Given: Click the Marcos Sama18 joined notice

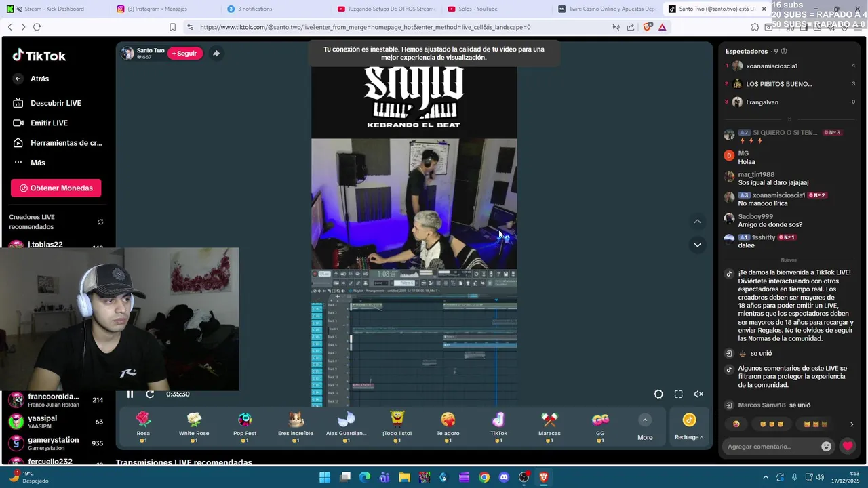Looking at the screenshot, I should 774,405.
